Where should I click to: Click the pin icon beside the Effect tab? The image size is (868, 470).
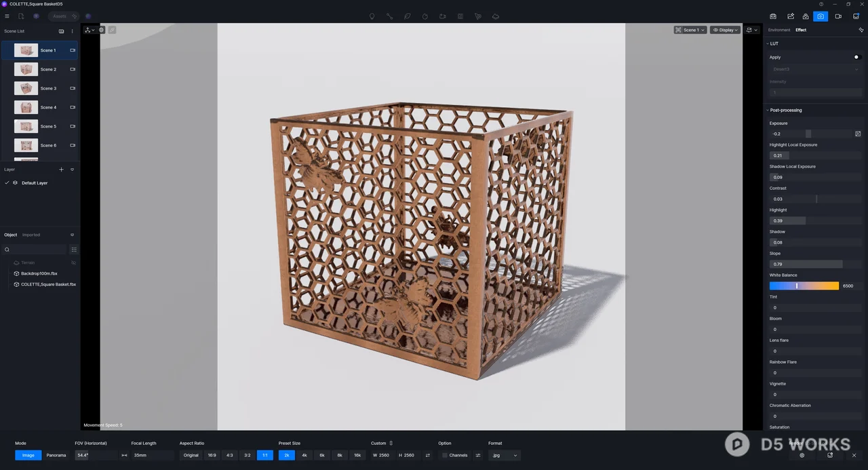(x=861, y=30)
